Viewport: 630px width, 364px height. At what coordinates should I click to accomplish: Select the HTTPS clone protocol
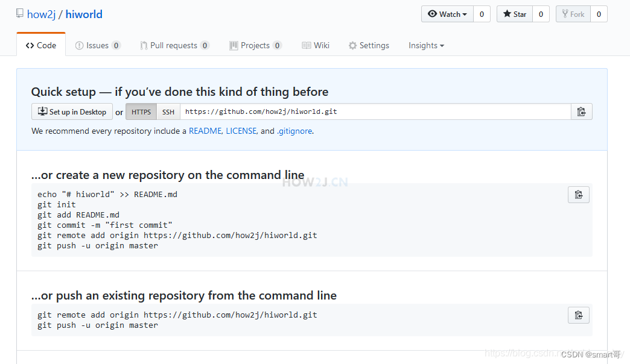pyautogui.click(x=141, y=111)
